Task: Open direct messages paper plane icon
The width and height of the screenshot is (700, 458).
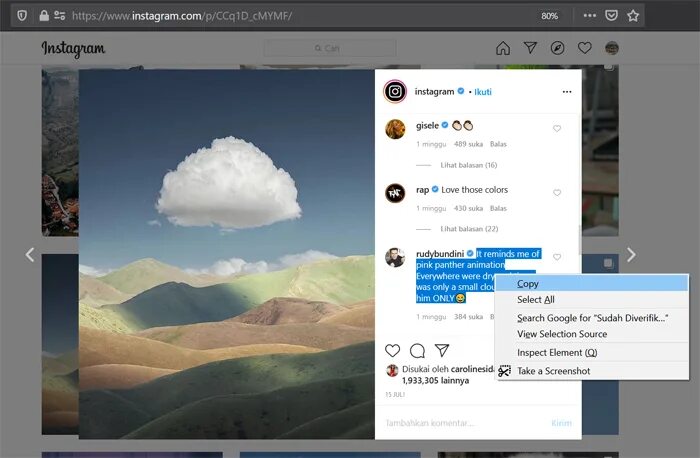Action: (x=530, y=48)
